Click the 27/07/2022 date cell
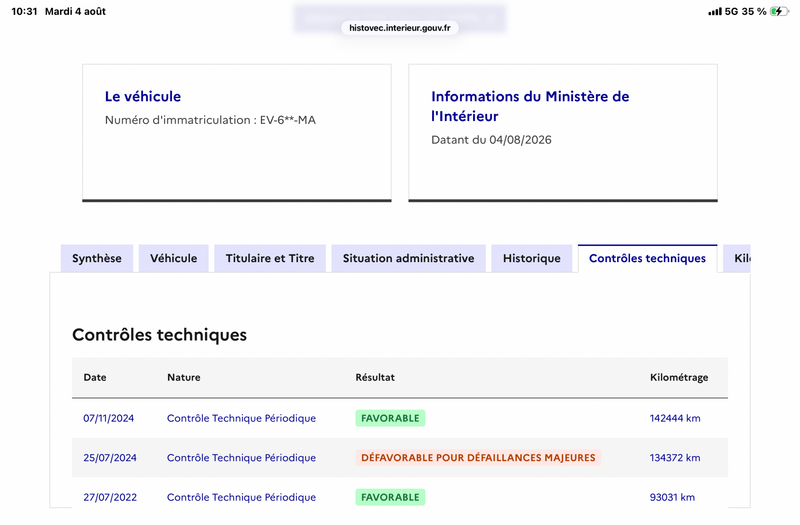The height and width of the screenshot is (525, 800). (110, 497)
